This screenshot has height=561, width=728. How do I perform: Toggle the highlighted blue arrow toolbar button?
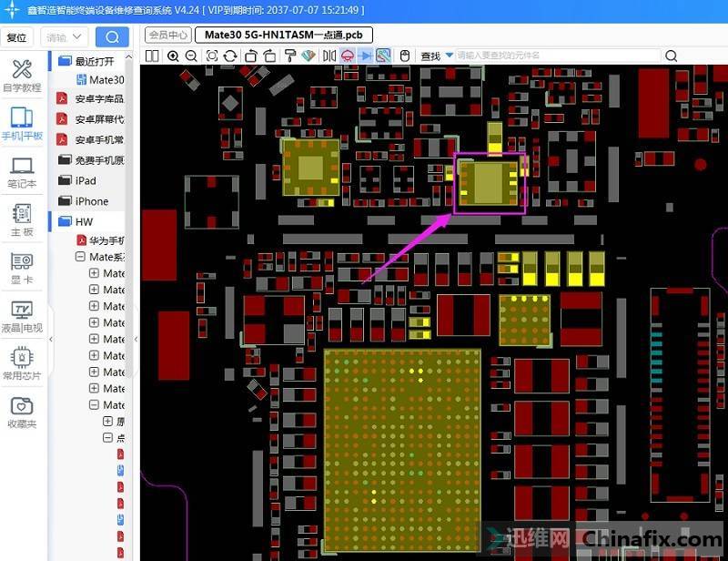[x=365, y=56]
